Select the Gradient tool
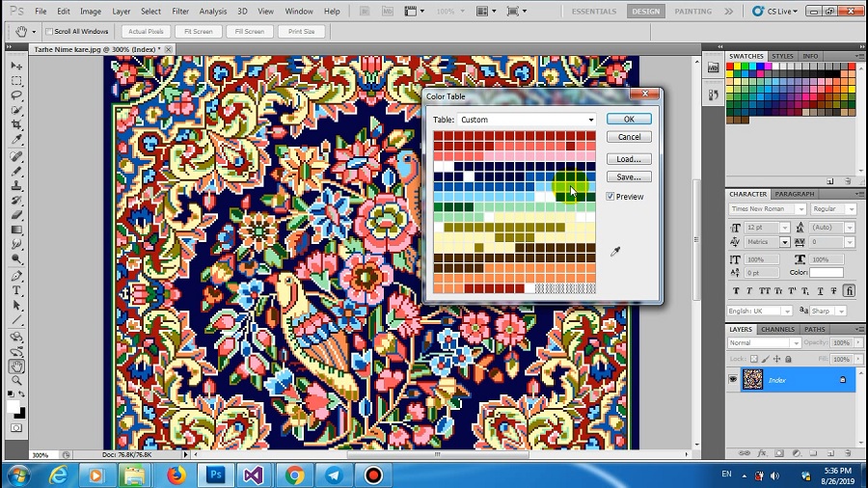The height and width of the screenshot is (488, 868). click(x=16, y=230)
